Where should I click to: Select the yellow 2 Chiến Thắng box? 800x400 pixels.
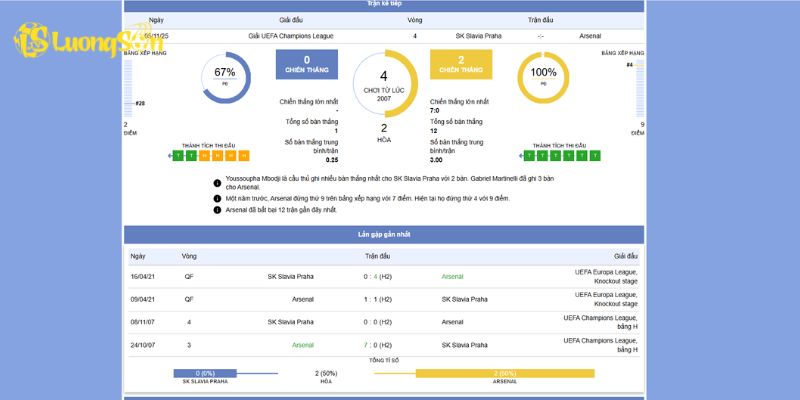tap(461, 65)
